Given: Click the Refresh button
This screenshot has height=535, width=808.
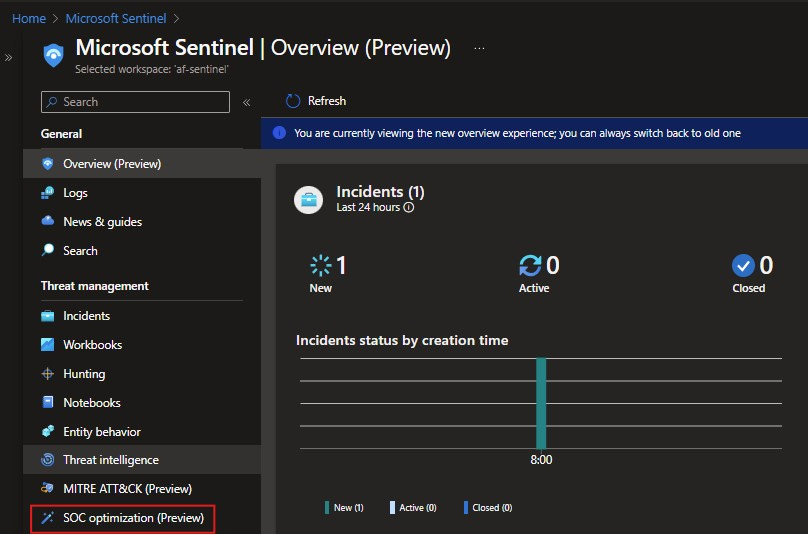Looking at the screenshot, I should [x=316, y=101].
